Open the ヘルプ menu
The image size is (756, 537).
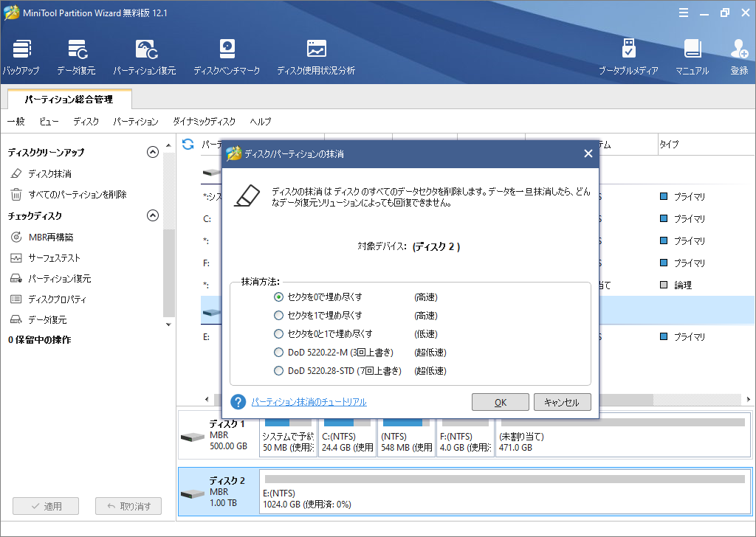261,122
